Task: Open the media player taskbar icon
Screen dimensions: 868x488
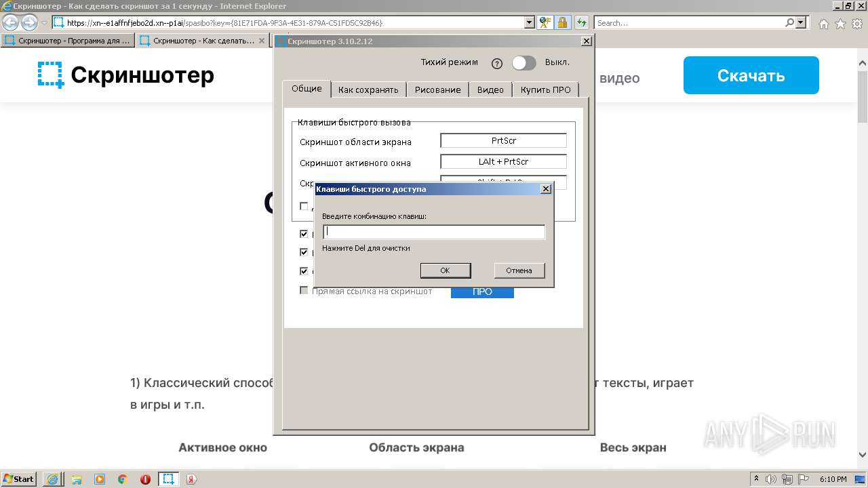Action: pos(100,479)
